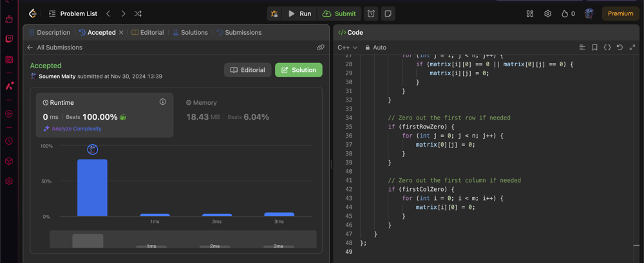644x263 pixels.
Task: Click code line 42 firstColZero condition
Action: point(421,189)
